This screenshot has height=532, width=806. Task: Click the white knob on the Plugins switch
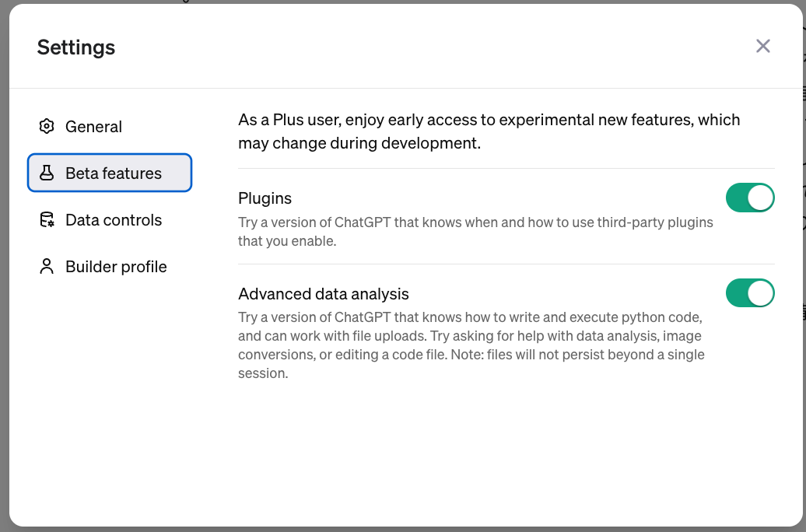coord(761,198)
